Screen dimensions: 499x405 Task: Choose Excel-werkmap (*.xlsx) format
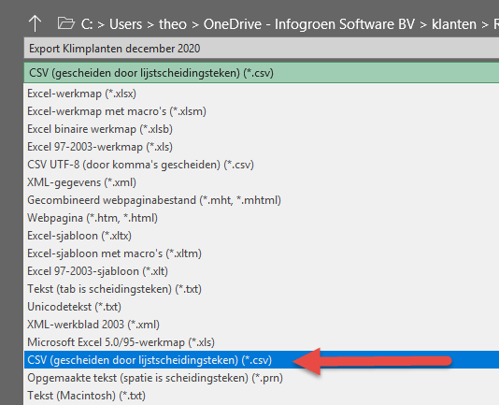[261, 94]
